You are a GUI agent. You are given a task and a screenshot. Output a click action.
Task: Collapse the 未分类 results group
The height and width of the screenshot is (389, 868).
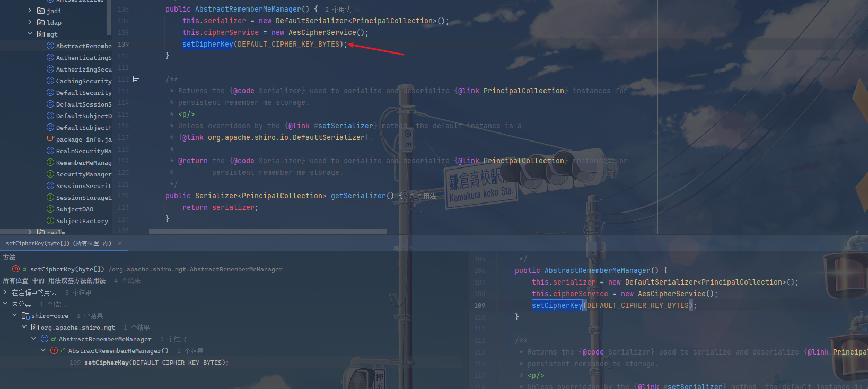5,304
